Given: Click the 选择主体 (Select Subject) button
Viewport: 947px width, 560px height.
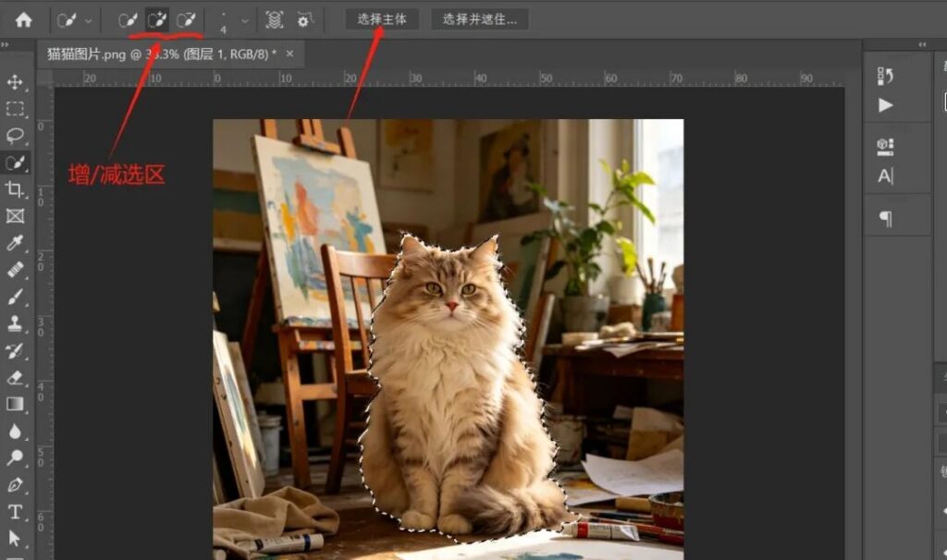Looking at the screenshot, I should (382, 19).
